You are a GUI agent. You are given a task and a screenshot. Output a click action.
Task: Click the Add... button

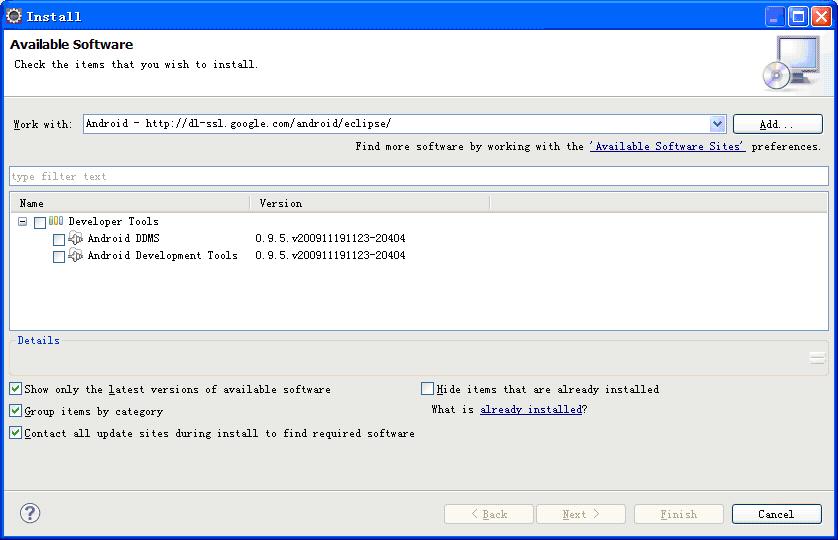(x=778, y=124)
